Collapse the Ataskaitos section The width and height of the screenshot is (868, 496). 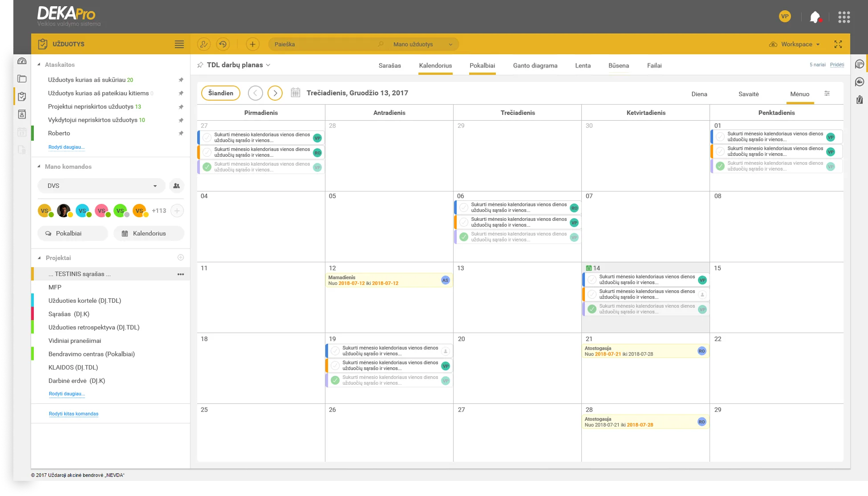click(39, 65)
